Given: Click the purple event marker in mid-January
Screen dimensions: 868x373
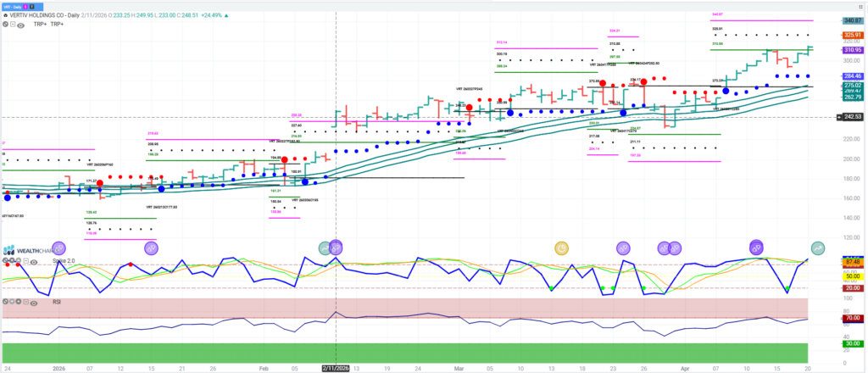Looking at the screenshot, I should click(x=151, y=248).
